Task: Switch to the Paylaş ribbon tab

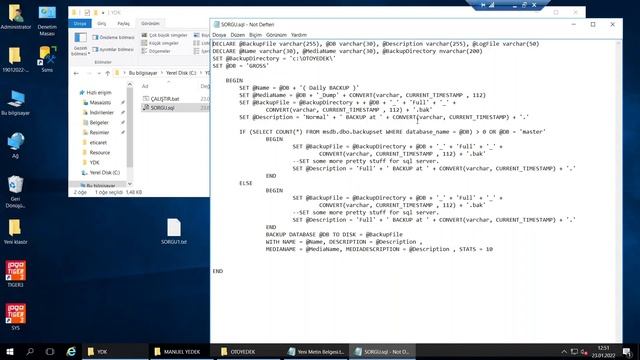Action: click(123, 24)
